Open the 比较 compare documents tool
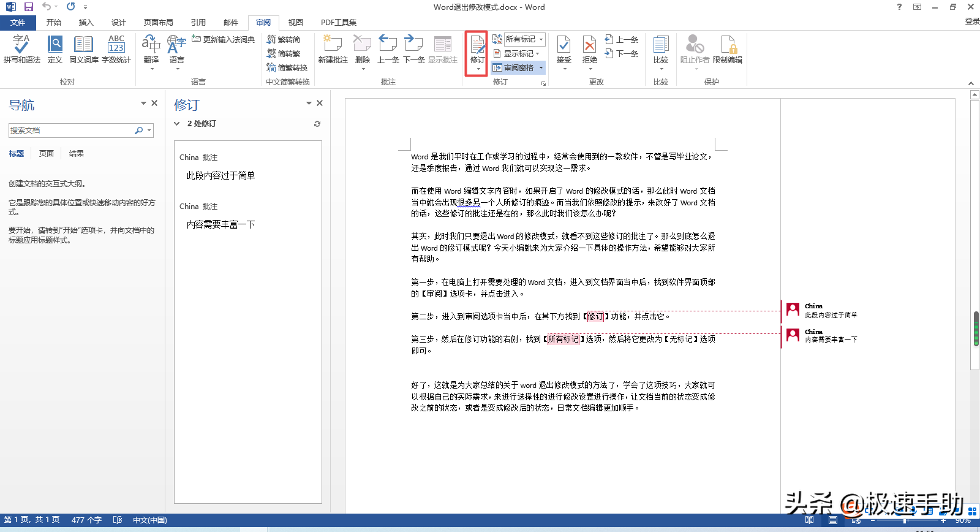 coord(660,49)
